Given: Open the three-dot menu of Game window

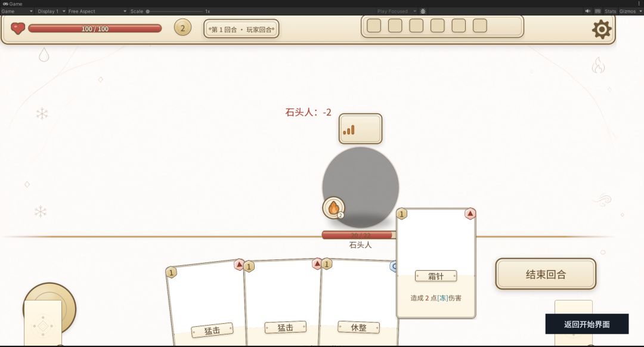Looking at the screenshot, I should pyautogui.click(x=639, y=4).
